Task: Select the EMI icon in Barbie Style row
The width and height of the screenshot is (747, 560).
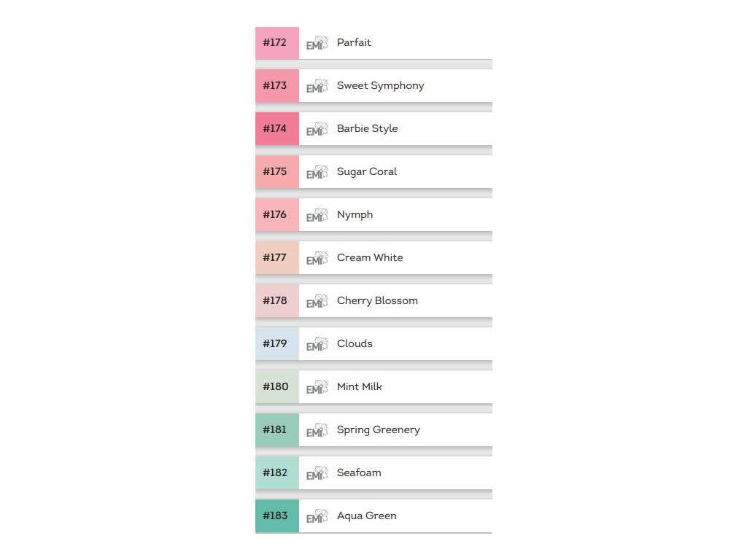Action: [x=317, y=129]
